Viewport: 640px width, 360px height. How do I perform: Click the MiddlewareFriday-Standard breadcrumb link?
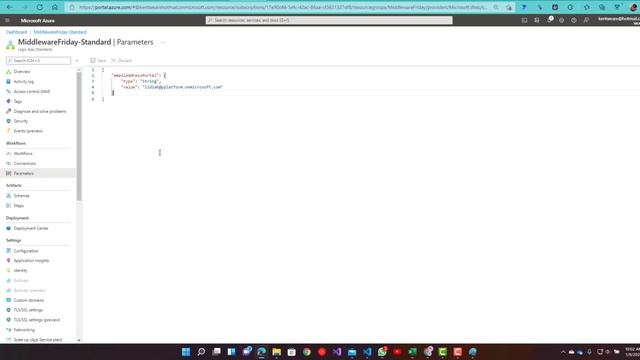pyautogui.click(x=60, y=32)
